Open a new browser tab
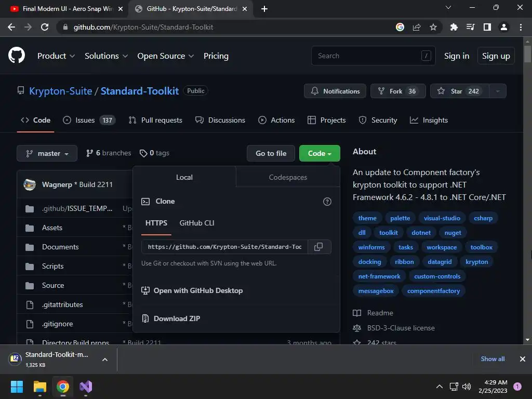The image size is (532, 399). tap(264, 9)
